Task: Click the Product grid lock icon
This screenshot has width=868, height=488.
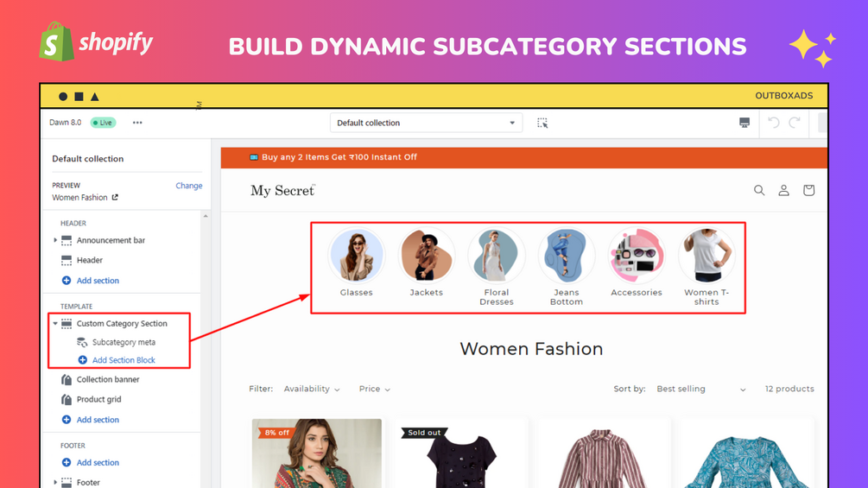Action: click(67, 400)
